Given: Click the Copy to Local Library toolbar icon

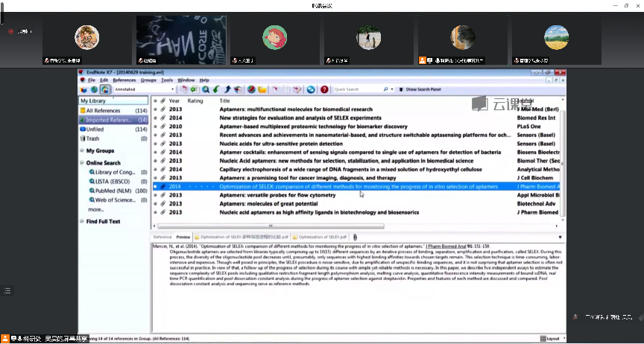Looking at the screenshot, I should 184,89.
